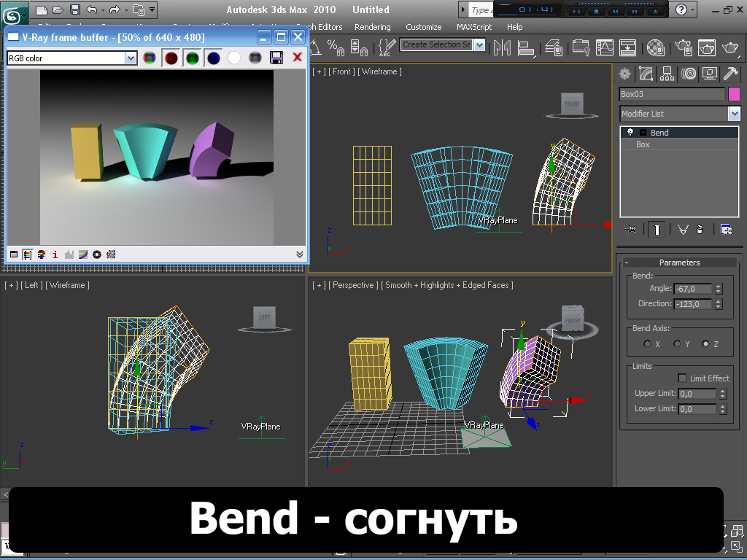
Task: Save the scene with the quick access floppy icon
Action: coord(75,9)
